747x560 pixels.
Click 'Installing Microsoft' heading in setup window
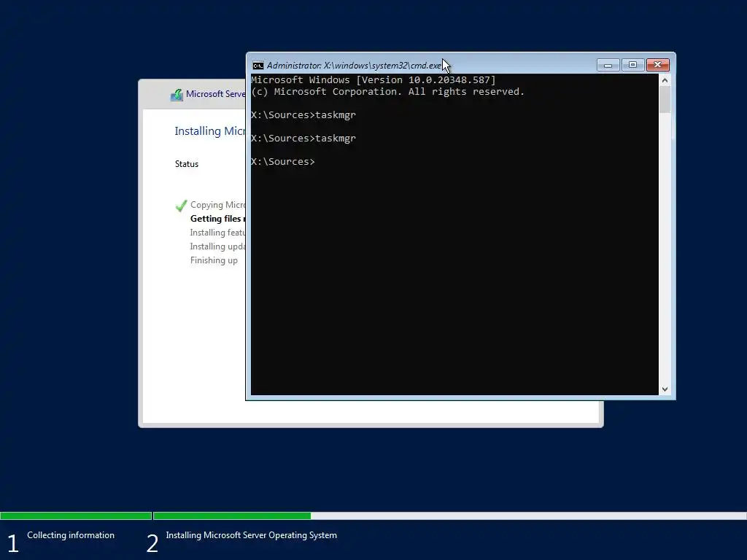pos(210,131)
